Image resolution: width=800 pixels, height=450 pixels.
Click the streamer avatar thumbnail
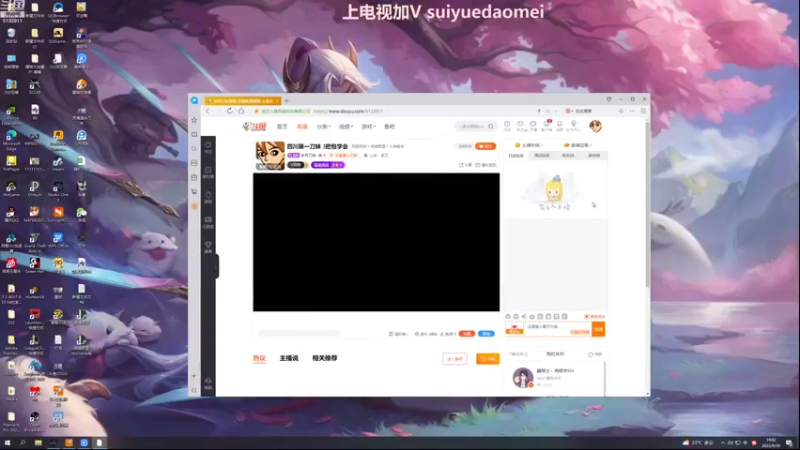[270, 156]
